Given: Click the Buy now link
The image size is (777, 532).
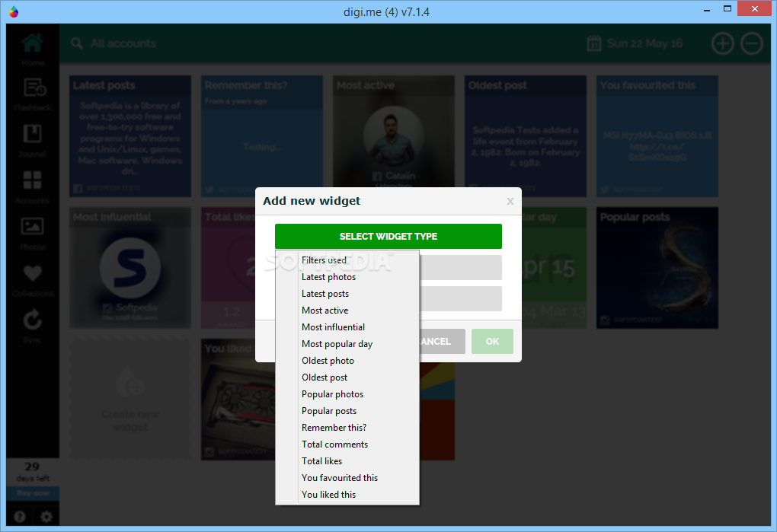Looking at the screenshot, I should tap(33, 493).
